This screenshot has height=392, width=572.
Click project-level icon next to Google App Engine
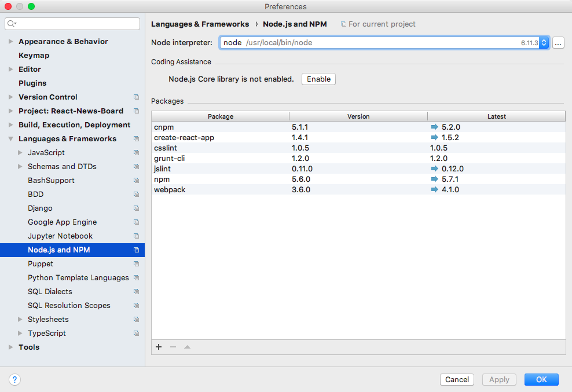coord(136,222)
